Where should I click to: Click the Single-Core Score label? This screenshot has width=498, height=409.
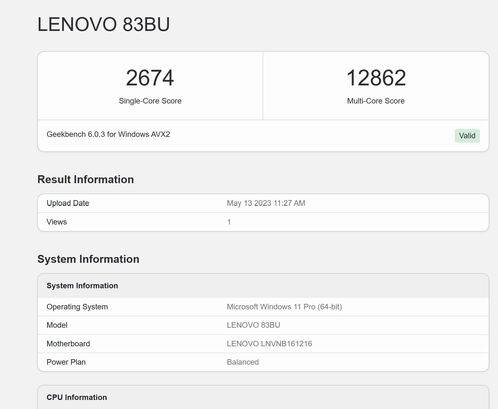[150, 101]
